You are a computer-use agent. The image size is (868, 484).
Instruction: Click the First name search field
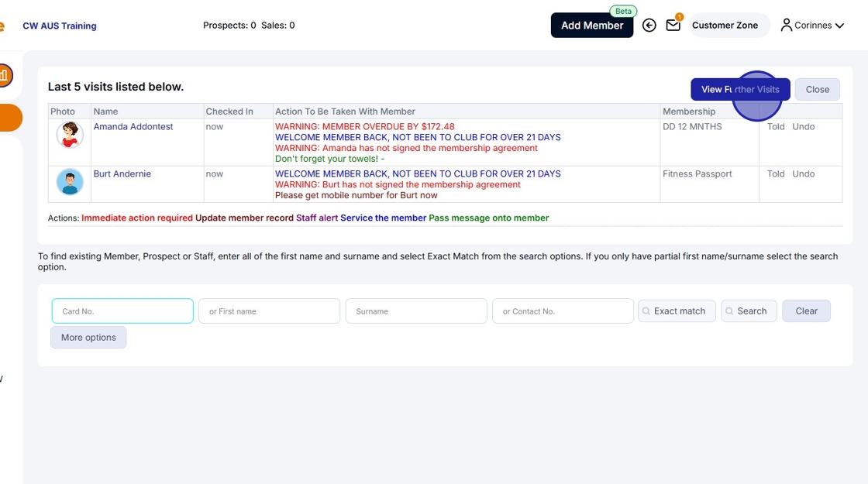coord(269,311)
